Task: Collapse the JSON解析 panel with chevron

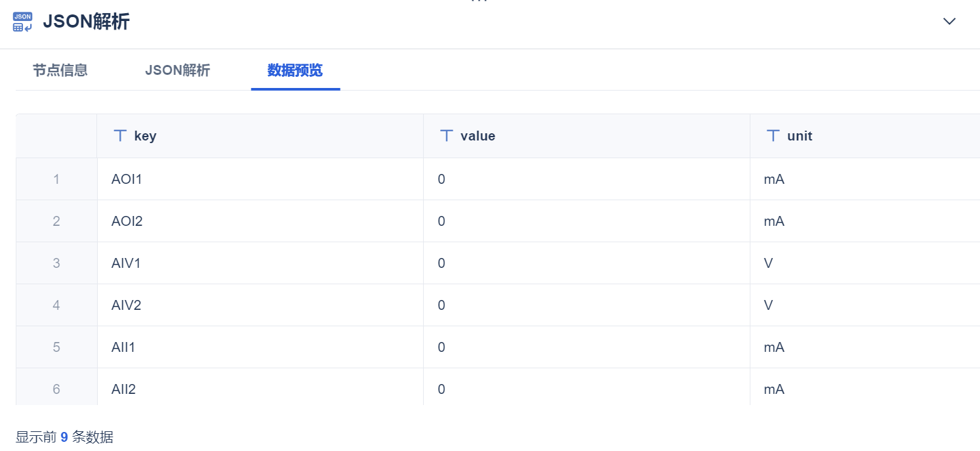Action: click(949, 21)
